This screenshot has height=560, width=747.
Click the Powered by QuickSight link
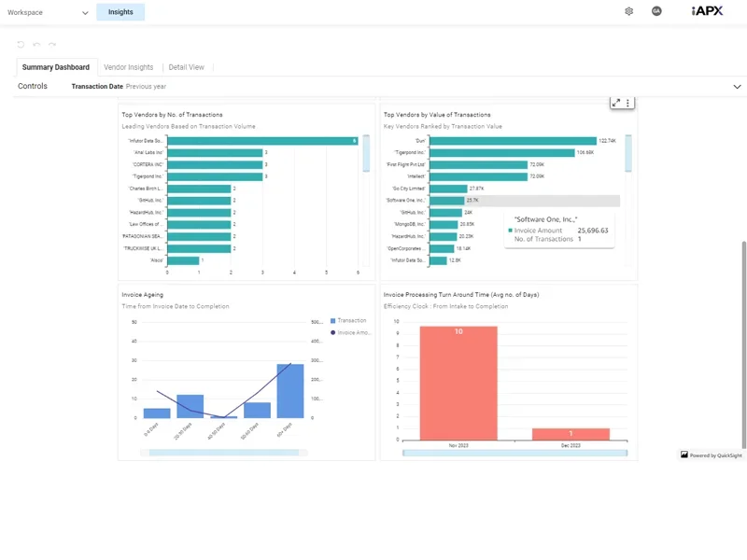coord(711,455)
